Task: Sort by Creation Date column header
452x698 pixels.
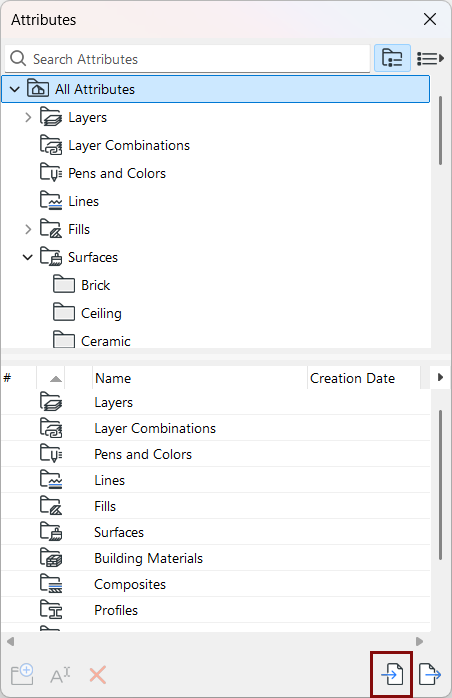Action: [x=363, y=378]
